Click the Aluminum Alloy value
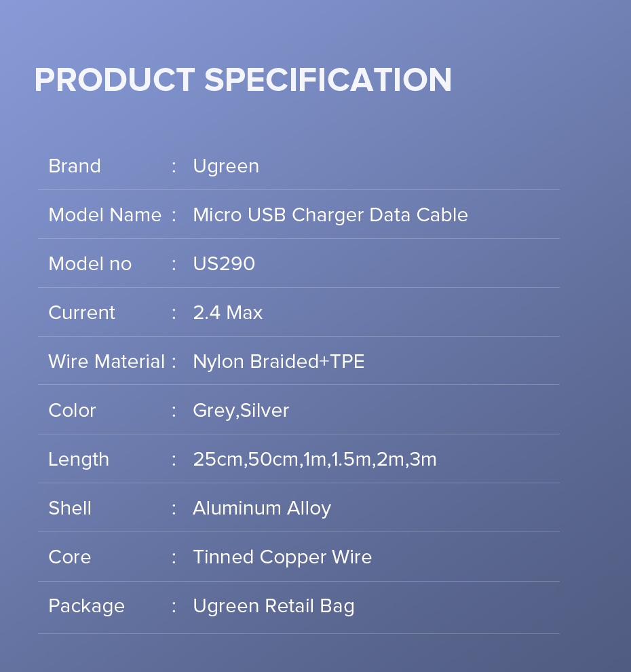This screenshot has height=672, width=631. tap(262, 508)
